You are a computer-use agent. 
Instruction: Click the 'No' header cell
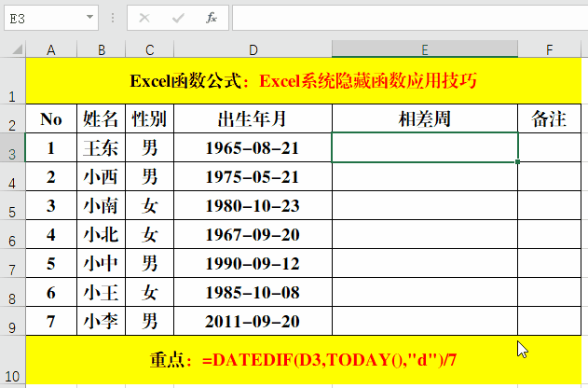(x=51, y=118)
